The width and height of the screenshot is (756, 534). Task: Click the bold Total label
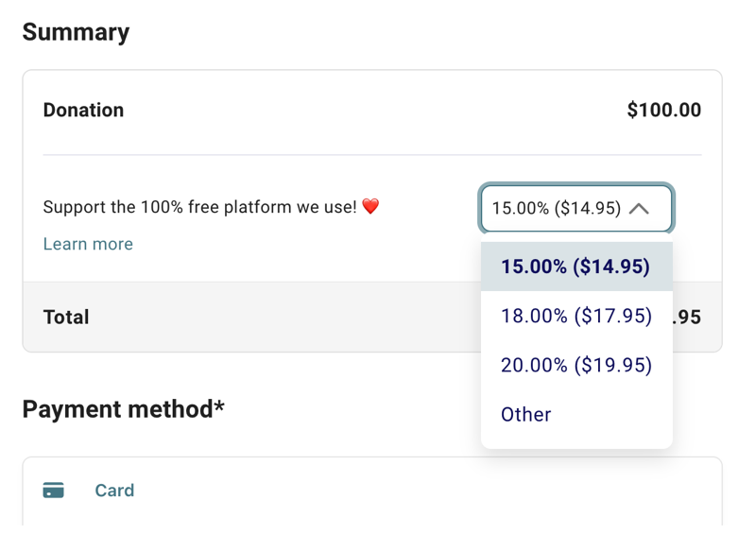(66, 317)
